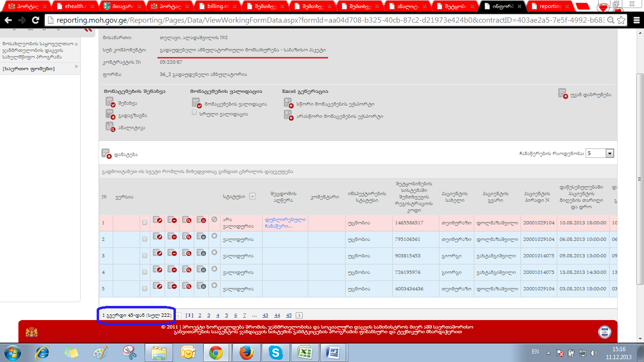Tick the checkbox in row 1
The width and height of the screenshot is (644, 362).
pyautogui.click(x=145, y=222)
